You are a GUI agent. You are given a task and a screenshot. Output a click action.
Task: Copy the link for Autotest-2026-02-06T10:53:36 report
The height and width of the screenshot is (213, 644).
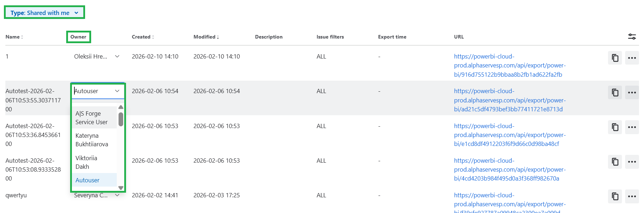coord(615,127)
